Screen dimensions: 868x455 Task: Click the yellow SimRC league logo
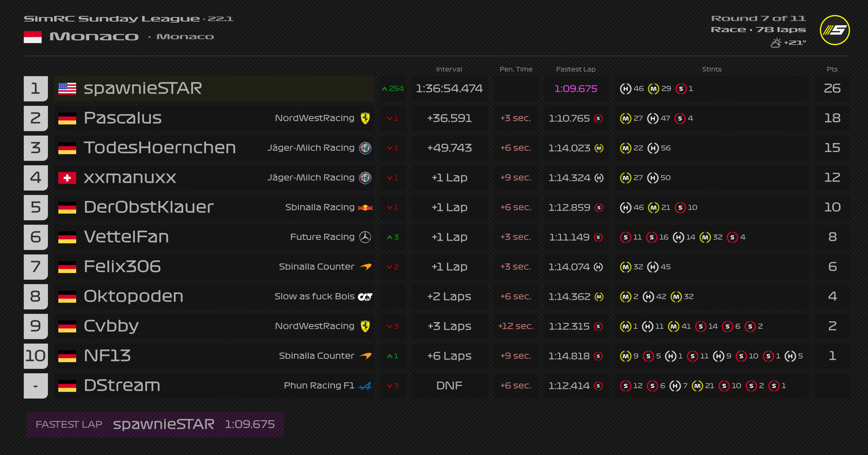point(835,30)
